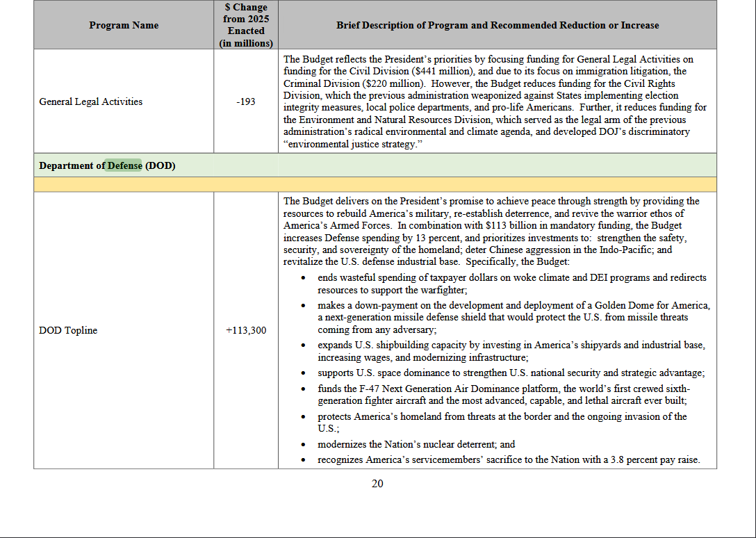This screenshot has height=538, width=756.
Task: Click the '$ Change from 2025 Enacted' header
Action: (x=246, y=25)
